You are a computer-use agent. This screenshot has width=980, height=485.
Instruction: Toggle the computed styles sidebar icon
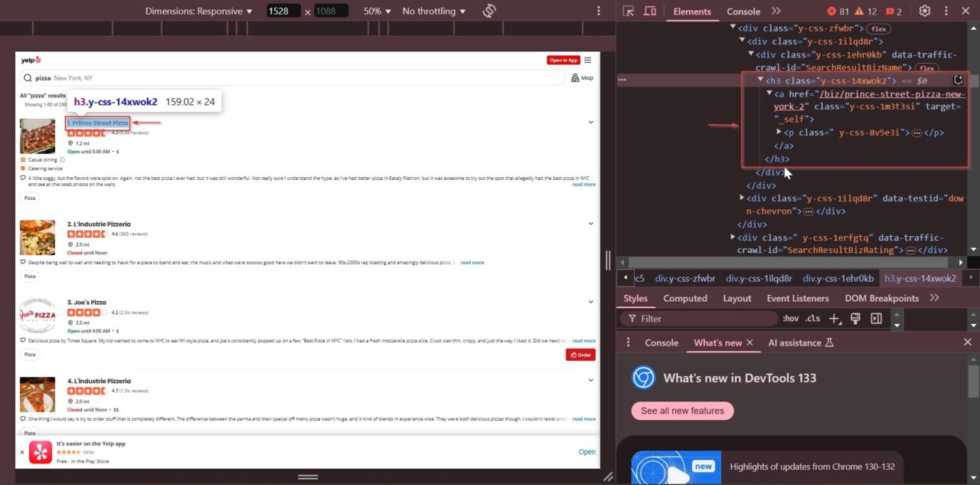pyautogui.click(x=877, y=319)
